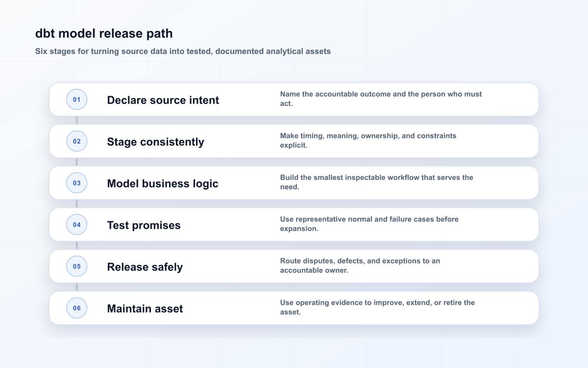Click the 'dbt model release path' title
Screen dimensions: 588x368
[x=104, y=33]
